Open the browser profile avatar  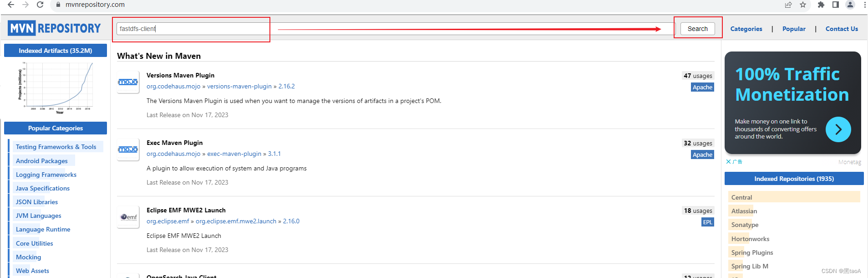pyautogui.click(x=850, y=5)
